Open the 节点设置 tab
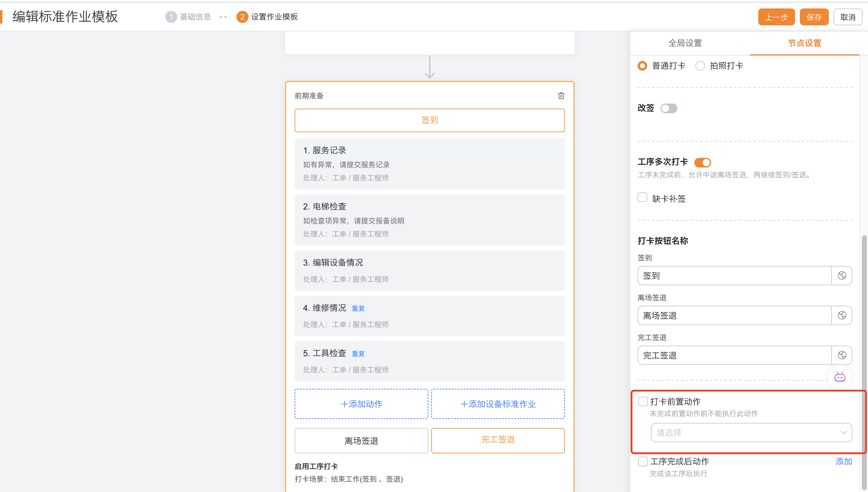This screenshot has width=868, height=492. coord(804,43)
